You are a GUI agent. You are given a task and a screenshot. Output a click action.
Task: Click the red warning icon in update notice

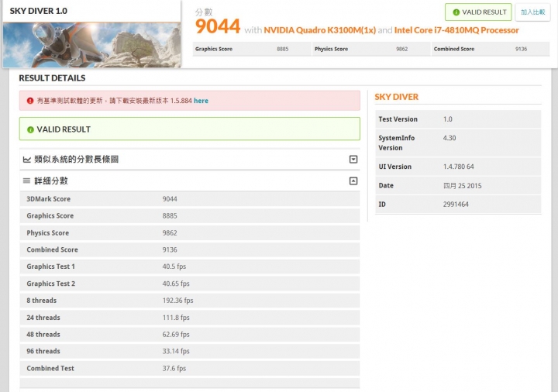pyautogui.click(x=30, y=101)
